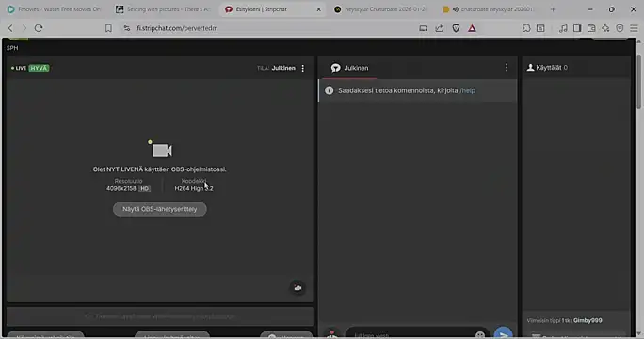Switch to the Julkinen chat tab
This screenshot has width=644, height=339.
[350, 68]
